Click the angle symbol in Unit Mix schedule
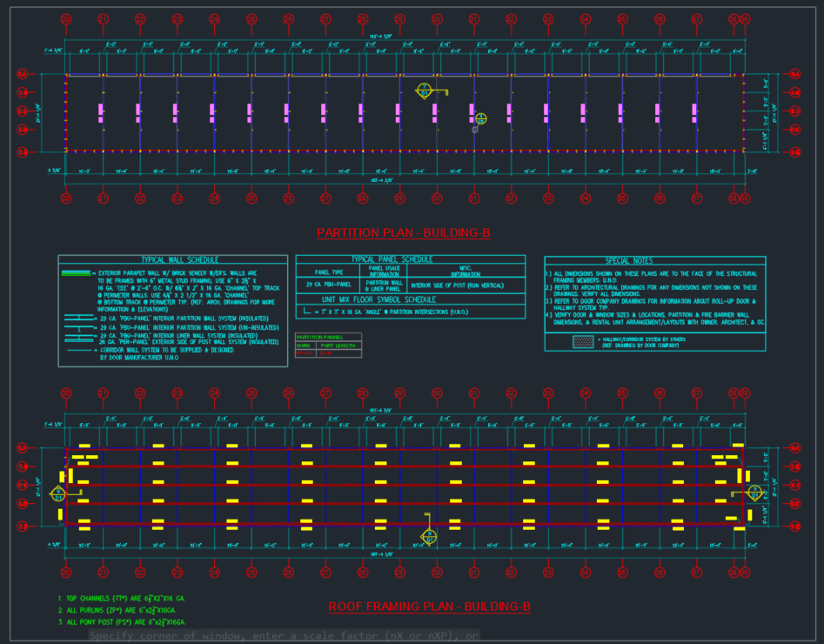The width and height of the screenshot is (824, 644). pos(307,311)
